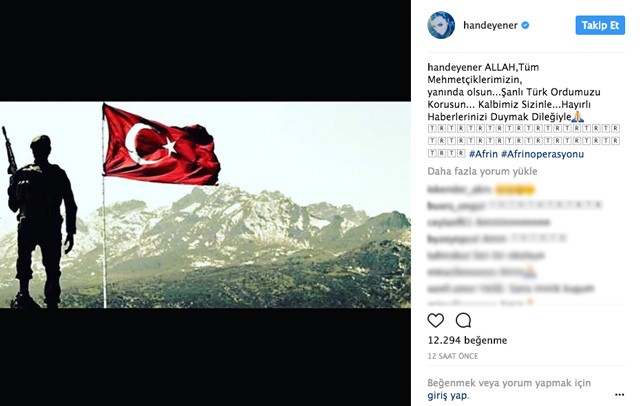640x406 pixels.
Task: Click the 12.294 beğenme likes count
Action: [x=467, y=340]
